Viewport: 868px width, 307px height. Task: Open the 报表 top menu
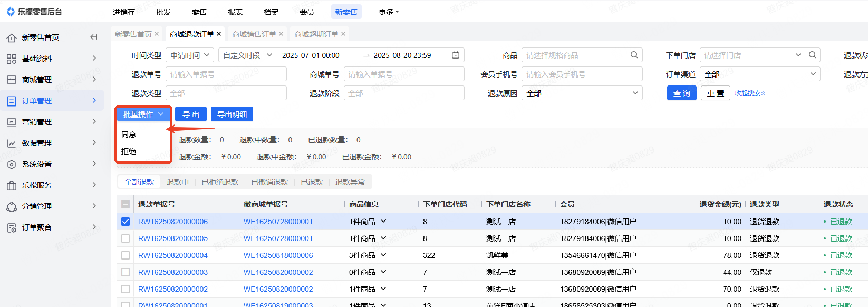(235, 12)
